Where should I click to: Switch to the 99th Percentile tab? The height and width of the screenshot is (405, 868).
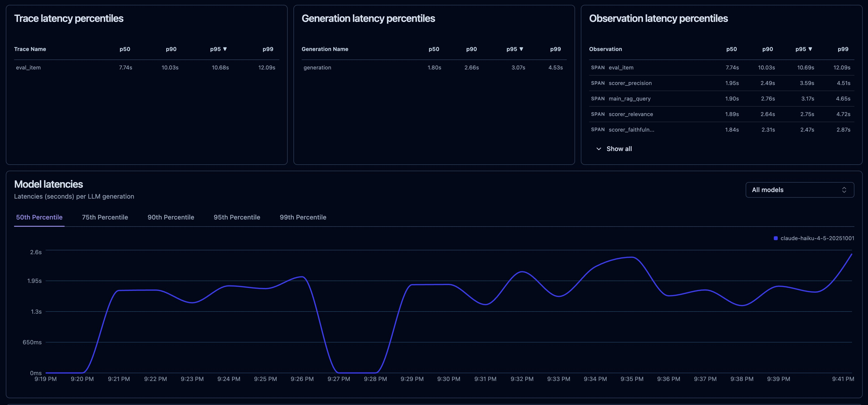pos(303,217)
